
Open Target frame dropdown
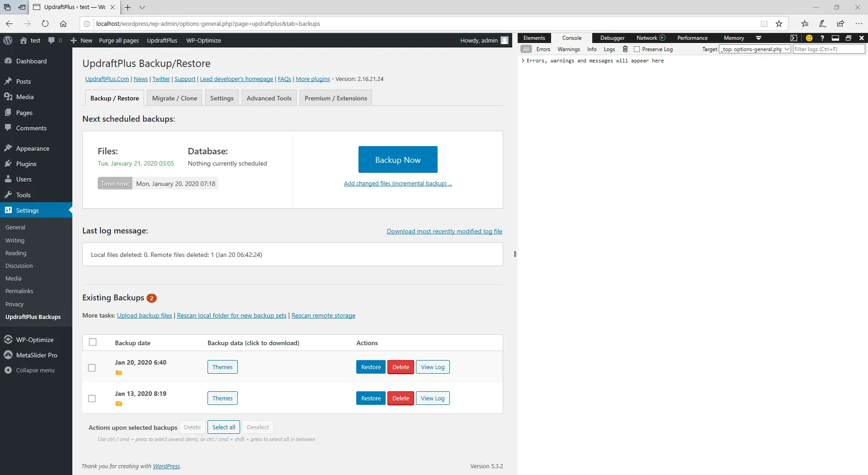(755, 49)
